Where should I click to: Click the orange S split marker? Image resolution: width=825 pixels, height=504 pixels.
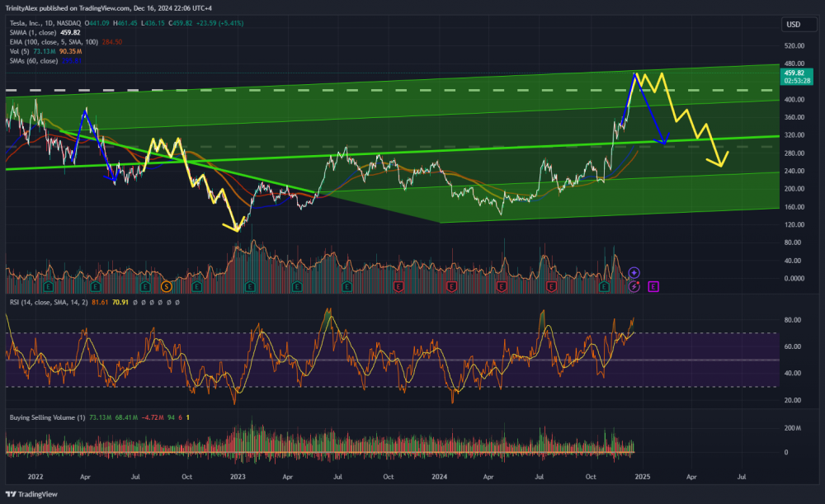[x=167, y=286]
